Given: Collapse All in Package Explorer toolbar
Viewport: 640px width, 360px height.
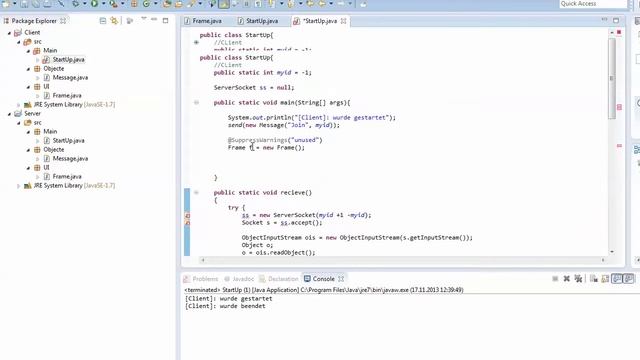Looking at the screenshot, I should [x=103, y=20].
